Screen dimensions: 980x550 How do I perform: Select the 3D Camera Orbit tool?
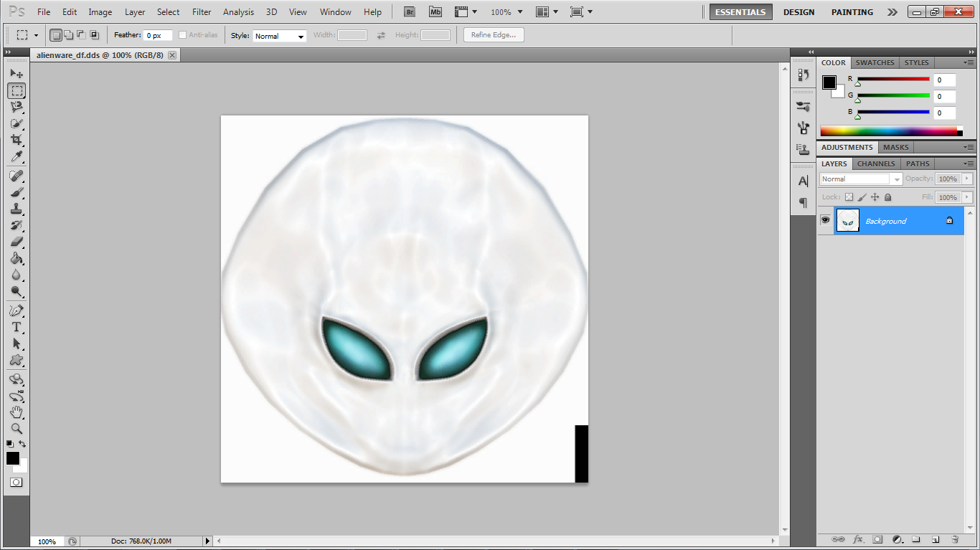coord(17,396)
